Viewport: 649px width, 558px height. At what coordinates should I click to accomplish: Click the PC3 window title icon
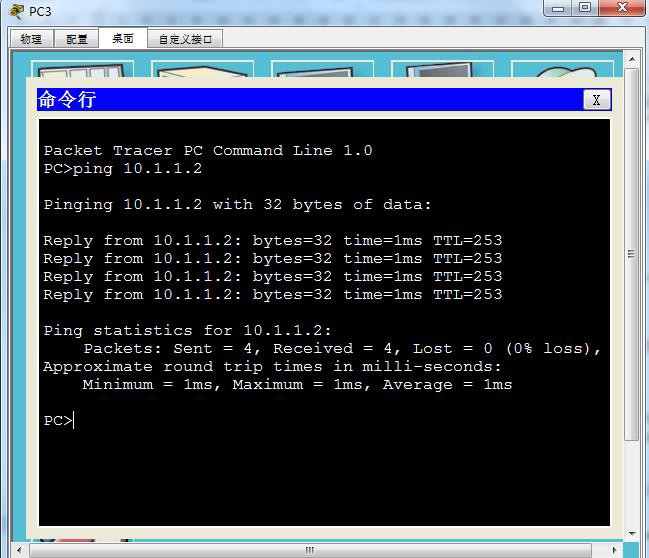17,11
